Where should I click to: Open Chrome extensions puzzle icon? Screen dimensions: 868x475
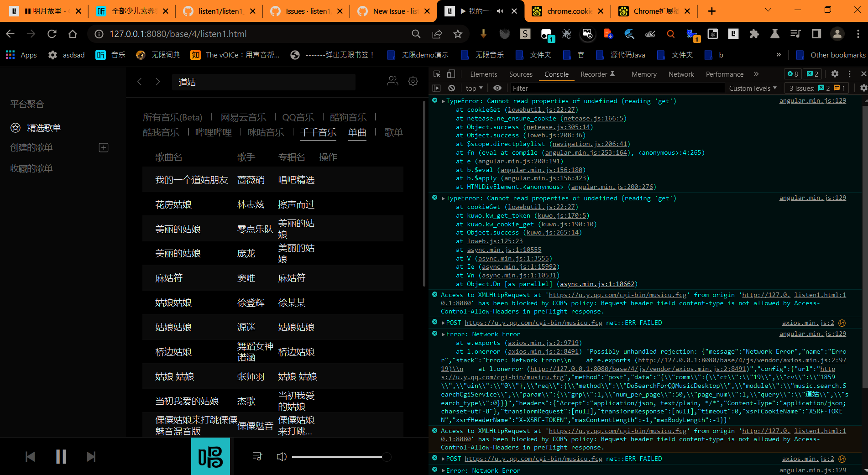point(754,34)
